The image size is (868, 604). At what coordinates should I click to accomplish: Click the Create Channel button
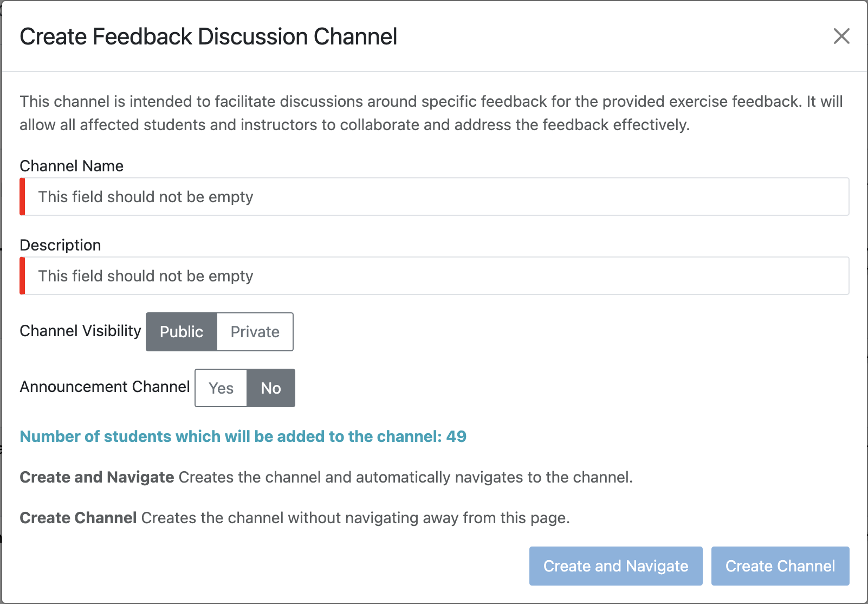pyautogui.click(x=780, y=566)
